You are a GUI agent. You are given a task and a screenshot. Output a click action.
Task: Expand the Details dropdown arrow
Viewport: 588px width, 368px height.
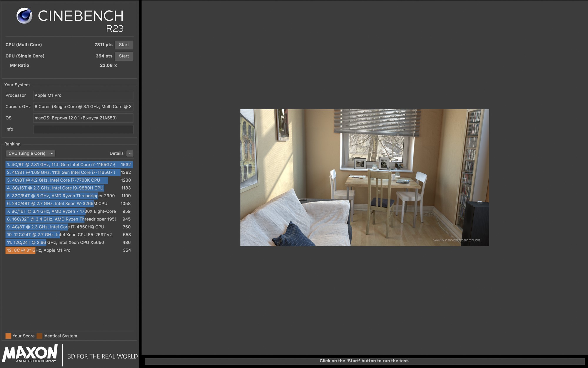tap(130, 153)
